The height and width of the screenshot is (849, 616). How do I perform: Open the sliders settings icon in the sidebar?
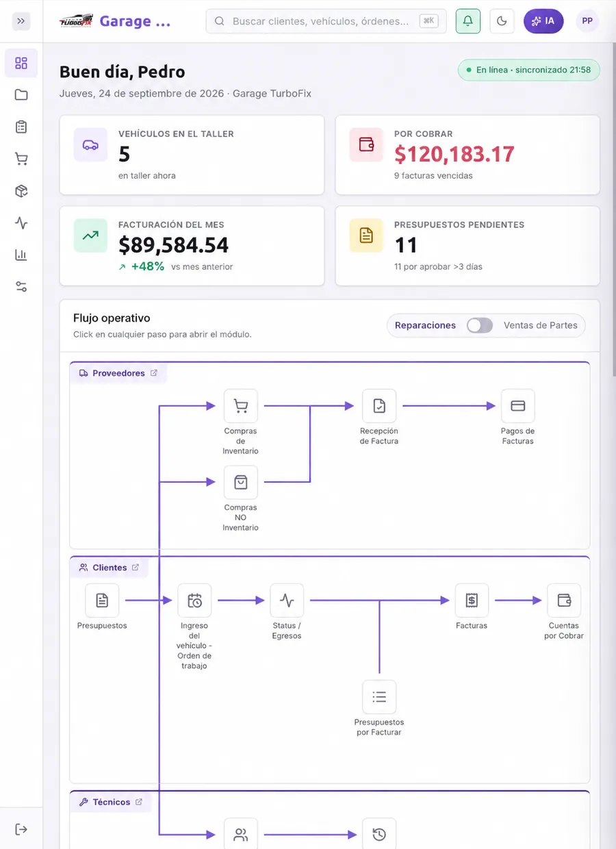21,287
